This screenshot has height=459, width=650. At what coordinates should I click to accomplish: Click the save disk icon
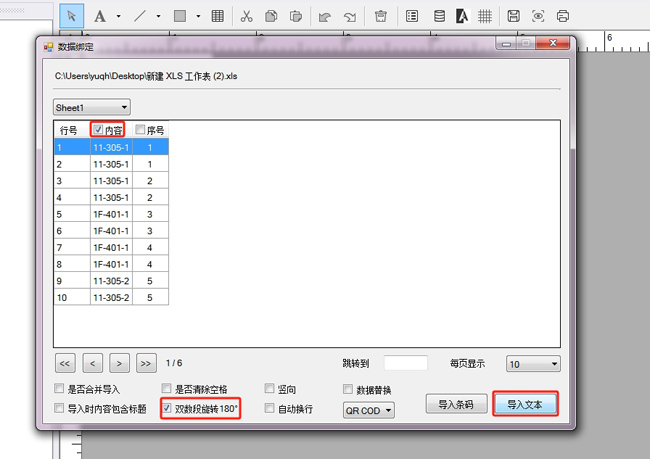click(x=513, y=16)
